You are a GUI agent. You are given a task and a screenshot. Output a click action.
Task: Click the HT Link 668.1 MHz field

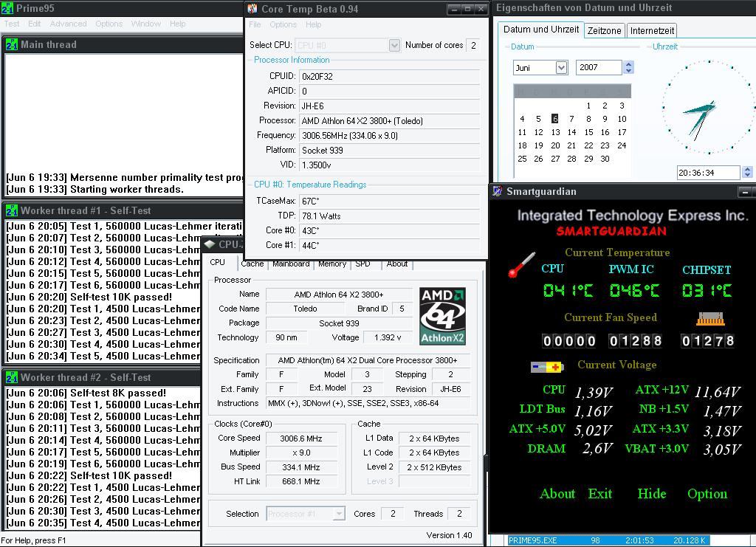pyautogui.click(x=301, y=481)
